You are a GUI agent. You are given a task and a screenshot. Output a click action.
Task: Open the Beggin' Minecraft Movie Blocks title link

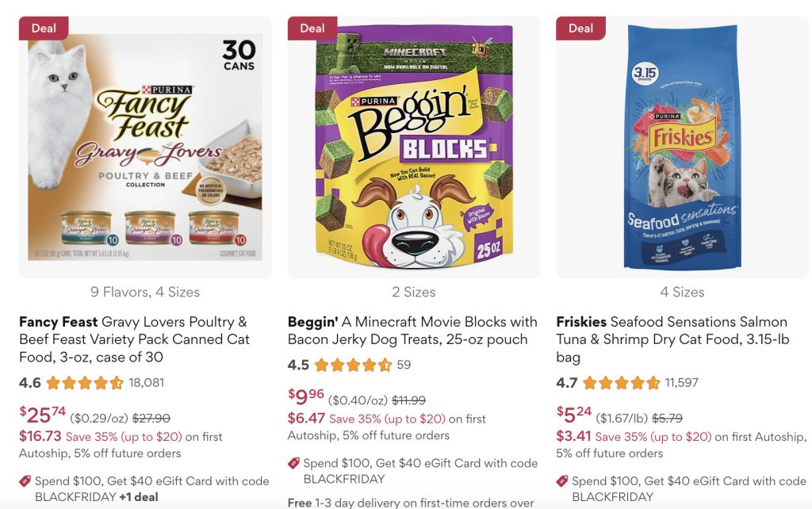412,331
